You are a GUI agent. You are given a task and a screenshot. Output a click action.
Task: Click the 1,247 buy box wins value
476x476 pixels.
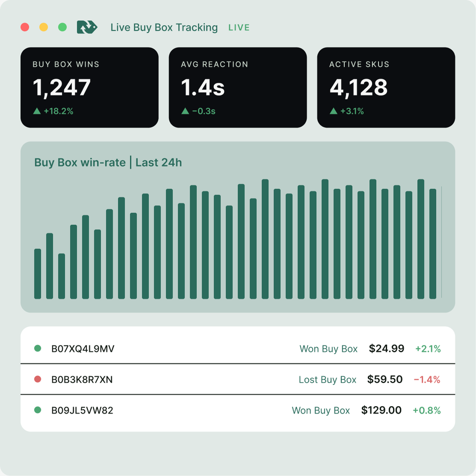[x=61, y=88]
